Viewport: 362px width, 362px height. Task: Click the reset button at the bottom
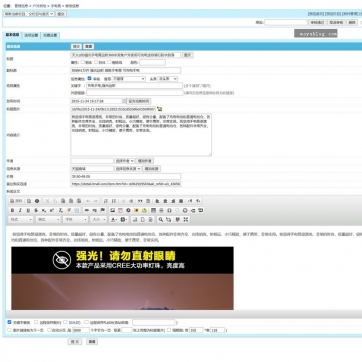(x=92, y=342)
